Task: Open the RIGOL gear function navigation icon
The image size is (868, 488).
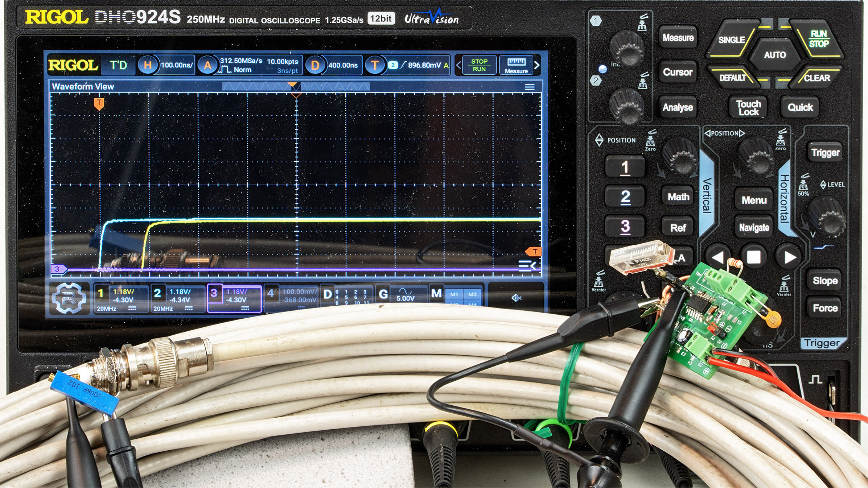Action: coord(69,298)
